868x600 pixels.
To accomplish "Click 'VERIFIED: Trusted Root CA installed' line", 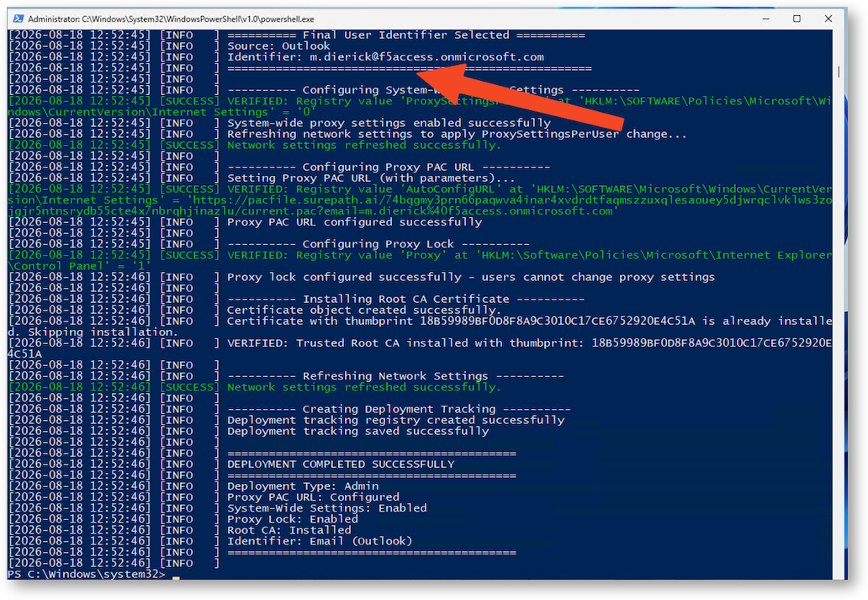I will pyautogui.click(x=419, y=348).
